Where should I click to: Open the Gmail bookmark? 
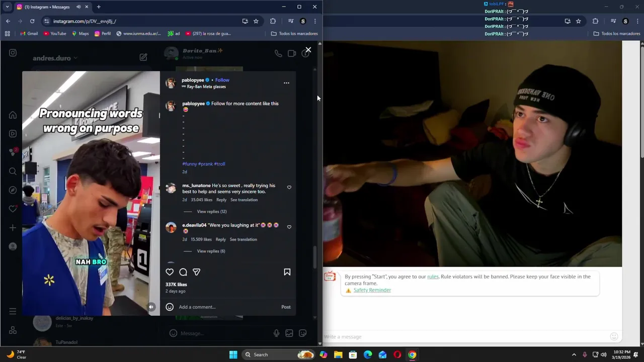(x=29, y=34)
